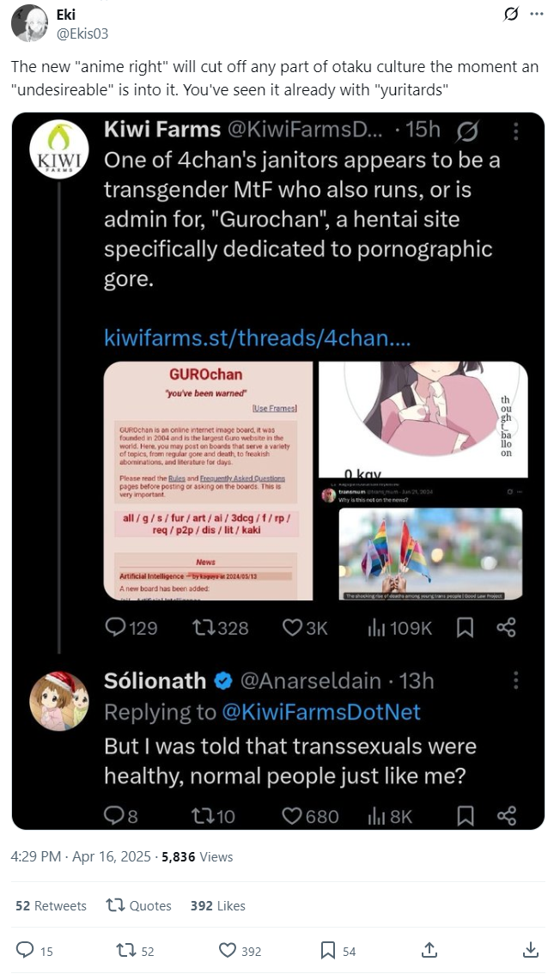The height and width of the screenshot is (980, 560).
Task: Click Sólionath's blue verified badge
Action: click(x=222, y=681)
